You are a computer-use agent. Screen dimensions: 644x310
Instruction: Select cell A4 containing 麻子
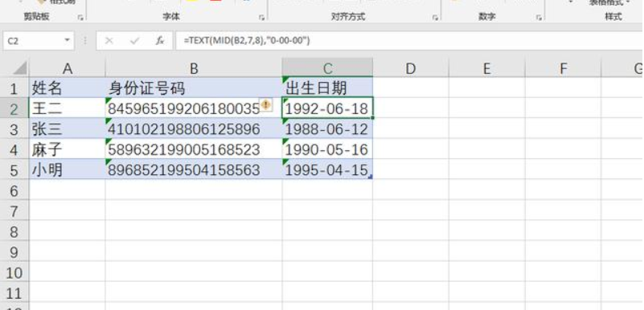coord(67,149)
